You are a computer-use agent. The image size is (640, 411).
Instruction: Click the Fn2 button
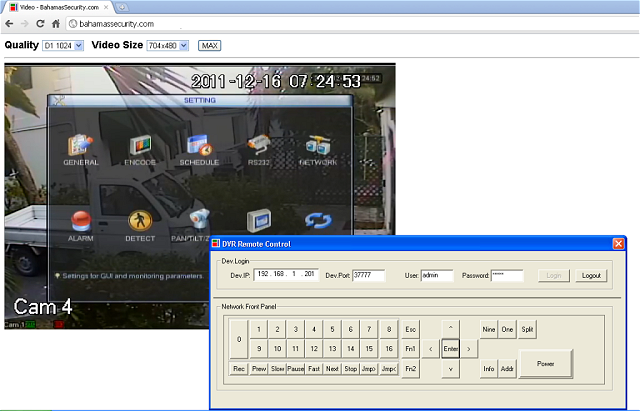click(x=411, y=369)
